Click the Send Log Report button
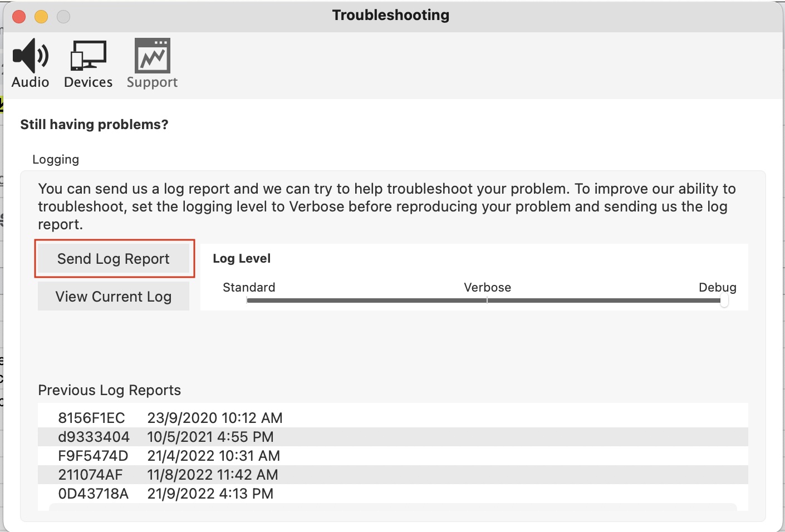This screenshot has height=532, width=785. pos(114,259)
